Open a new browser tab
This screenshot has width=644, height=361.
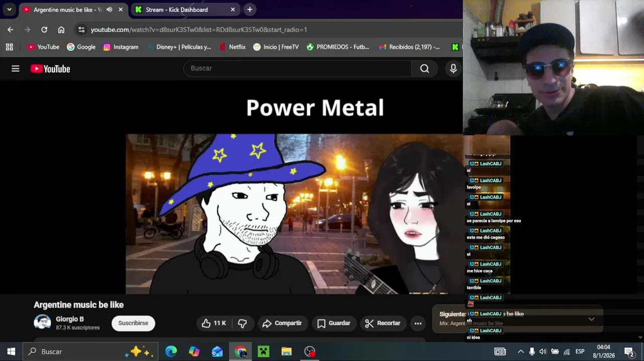pos(249,10)
